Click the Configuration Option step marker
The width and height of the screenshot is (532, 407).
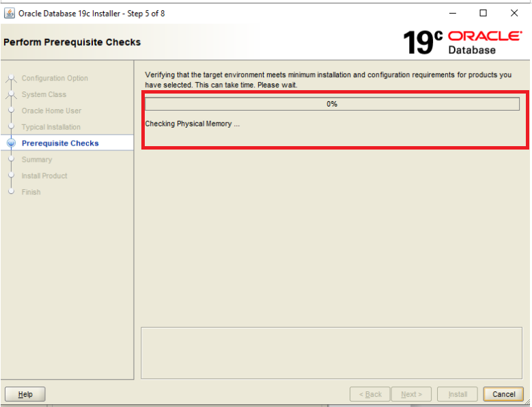tap(11, 79)
